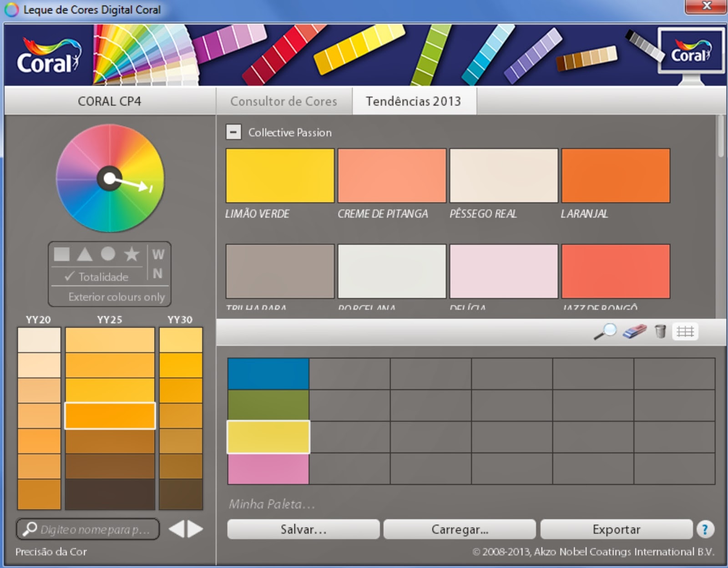The width and height of the screenshot is (728, 568).
Task: Choose the pale pink swatch in second trend row
Action: tap(504, 271)
